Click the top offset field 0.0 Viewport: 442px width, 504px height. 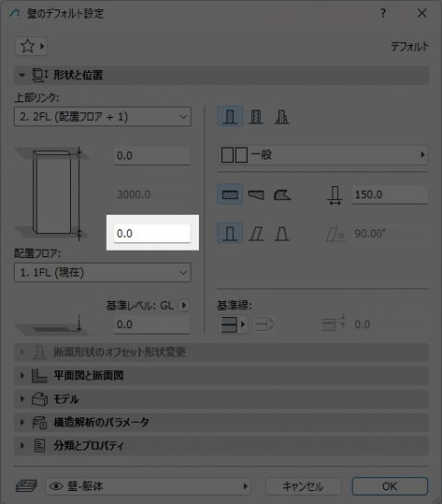point(152,156)
